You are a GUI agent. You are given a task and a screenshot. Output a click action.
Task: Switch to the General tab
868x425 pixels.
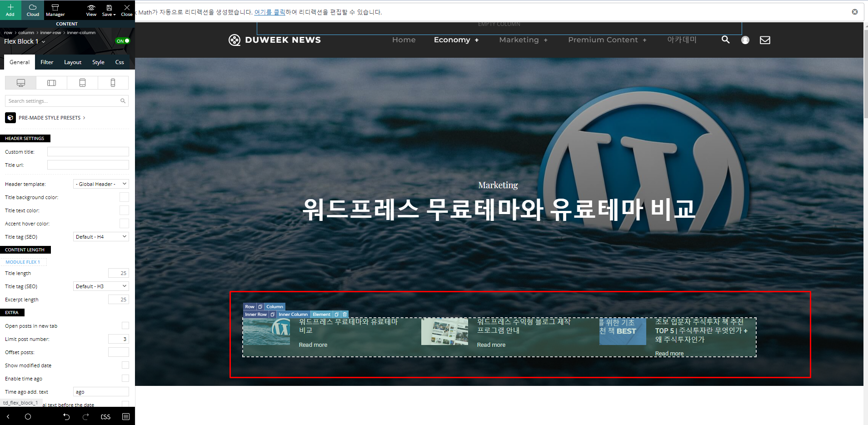tap(20, 62)
